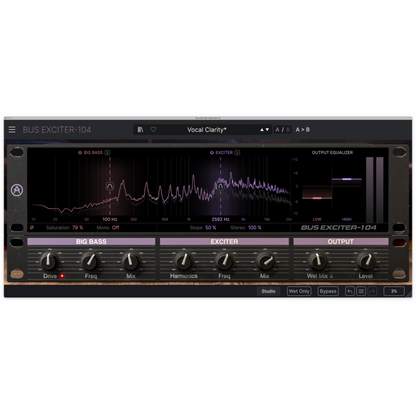Toggle the red LED next to Drive
This screenshot has width=416, height=416.
(62, 276)
